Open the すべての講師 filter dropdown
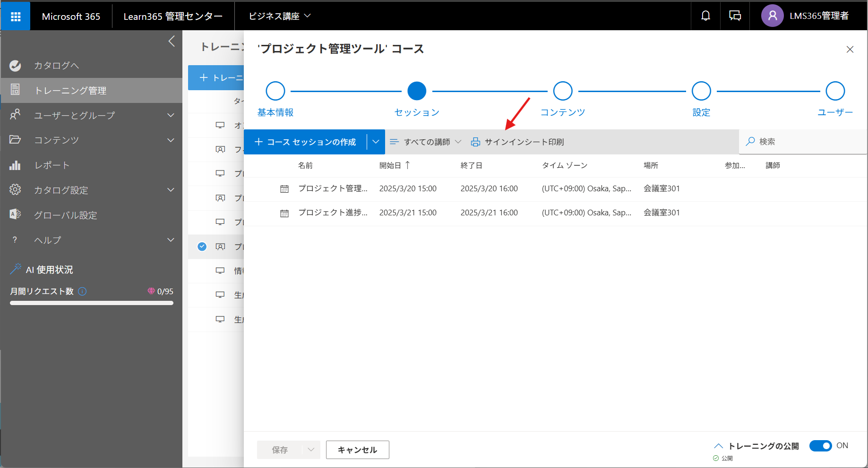The width and height of the screenshot is (868, 468). tap(425, 142)
